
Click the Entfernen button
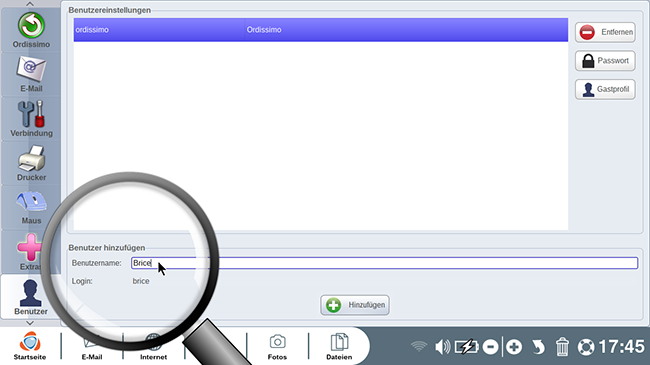(605, 32)
